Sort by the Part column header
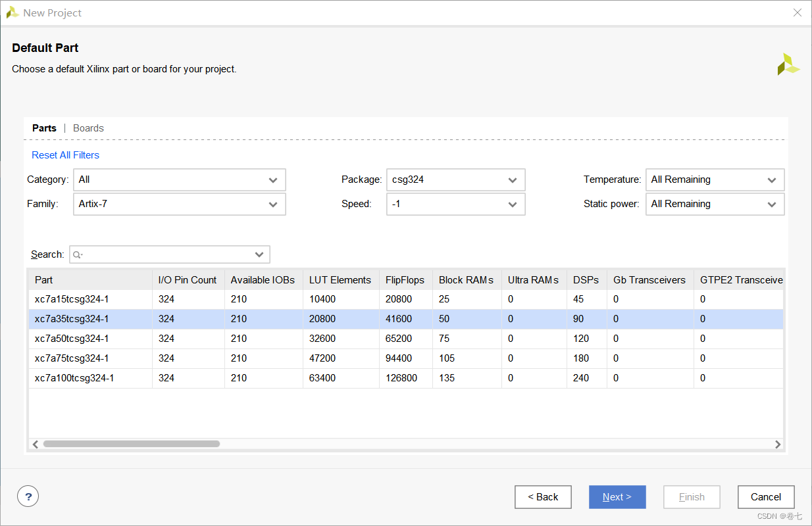Screen dimensions: 812x526 click(x=90, y=279)
